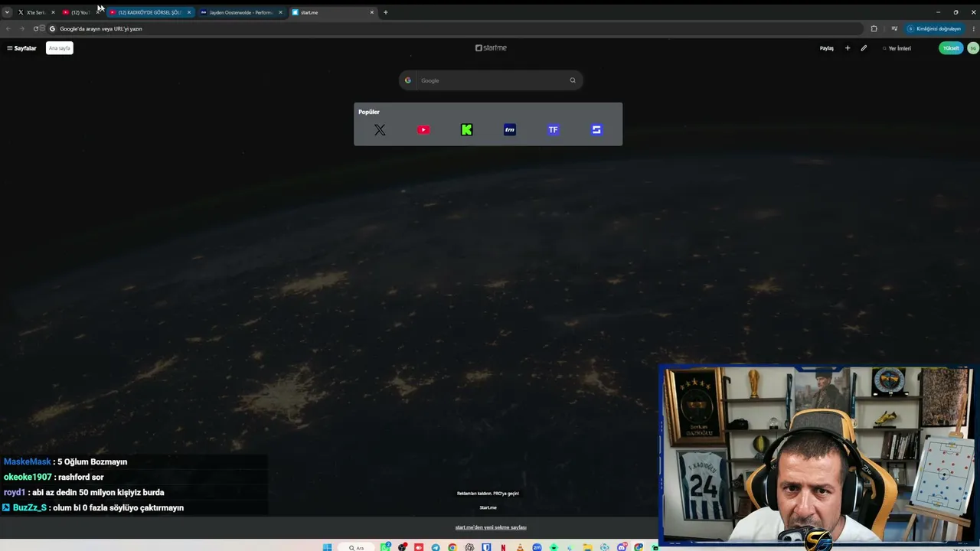Screen dimensions: 980x551
Task: Click the pencil edit icon
Action: [x=864, y=48]
